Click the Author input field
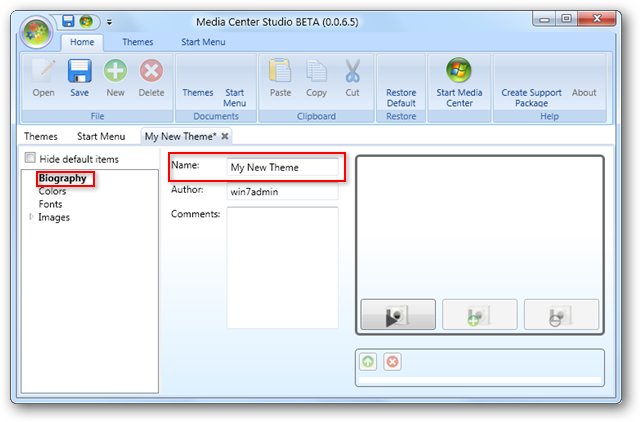Screen dimensions: 640x422 (282, 191)
